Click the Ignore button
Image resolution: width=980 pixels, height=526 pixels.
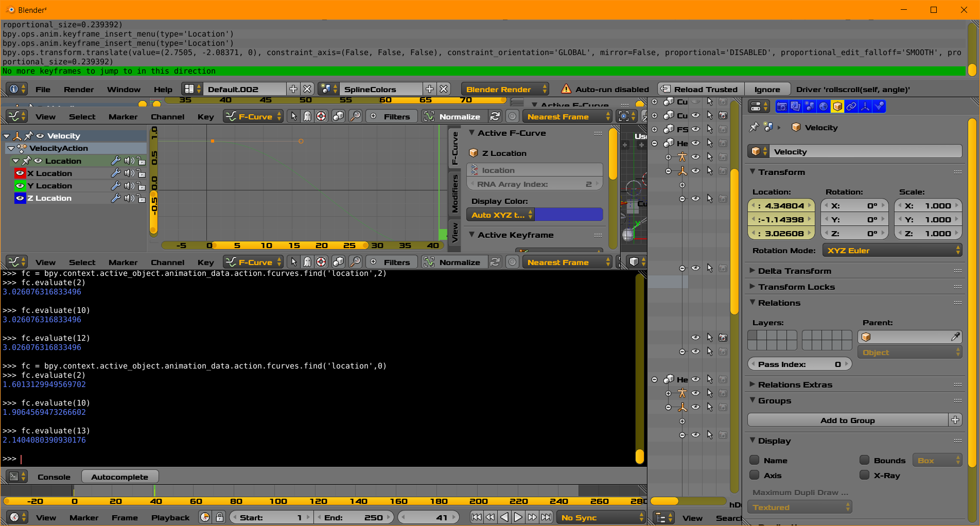(767, 89)
